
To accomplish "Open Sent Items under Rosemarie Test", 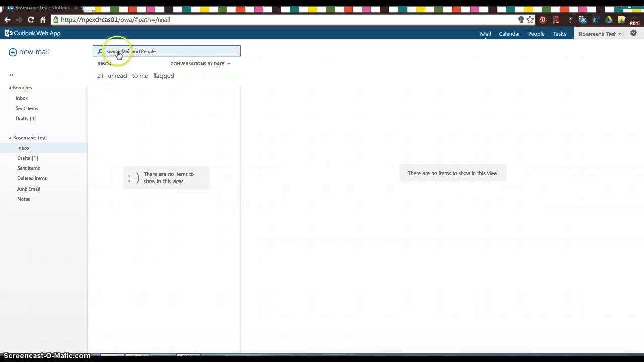I will (28, 168).
